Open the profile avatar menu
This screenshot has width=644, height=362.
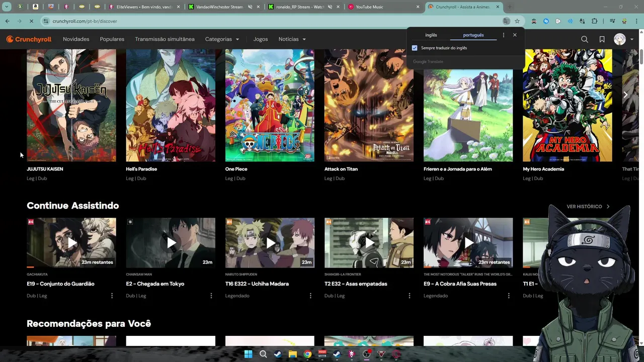coord(620,39)
